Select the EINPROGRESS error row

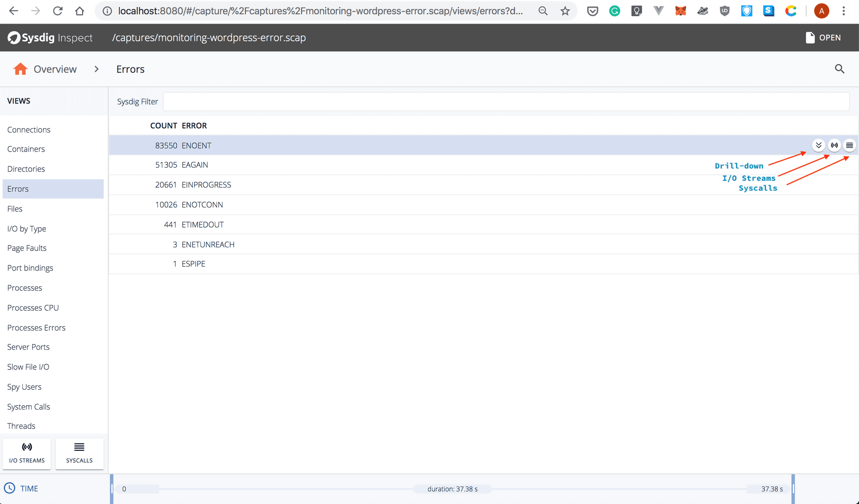[x=483, y=185]
